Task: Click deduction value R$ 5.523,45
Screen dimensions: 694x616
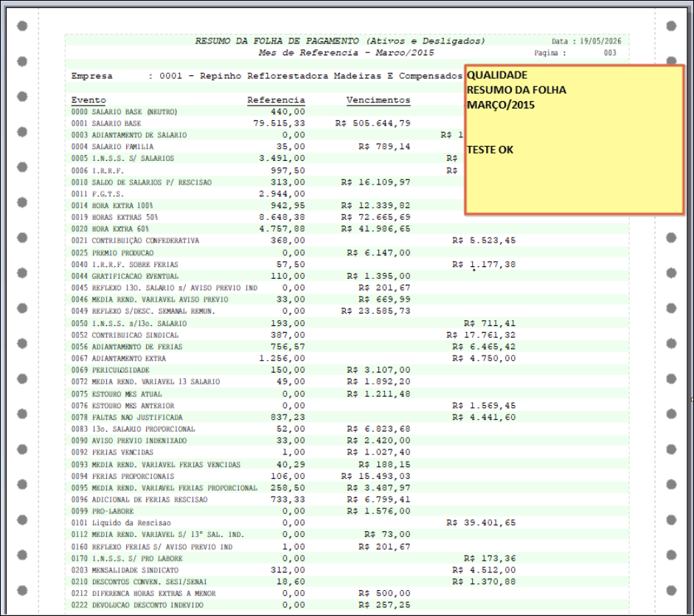Action: (x=484, y=240)
